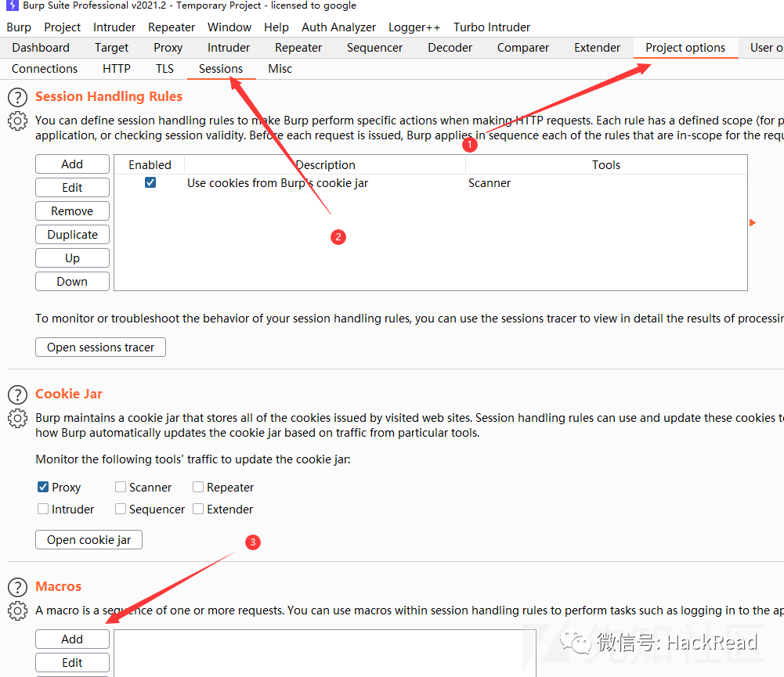This screenshot has width=784, height=677.
Task: Switch to the Sequencer tab
Action: click(374, 48)
